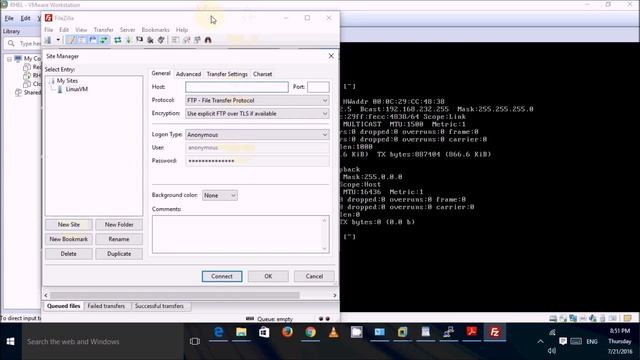
Task: Switch to the Queued files tab
Action: click(63, 306)
